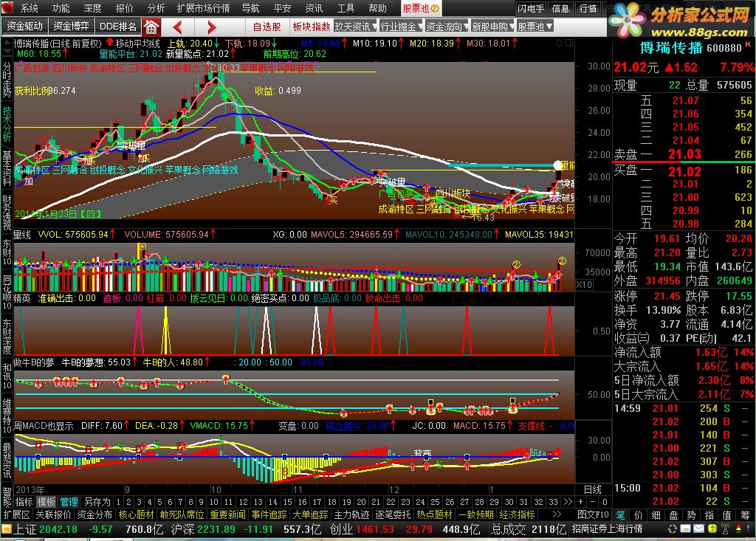756x541 pixels.
Task: Open the 帮助 menu
Action: coord(377,8)
